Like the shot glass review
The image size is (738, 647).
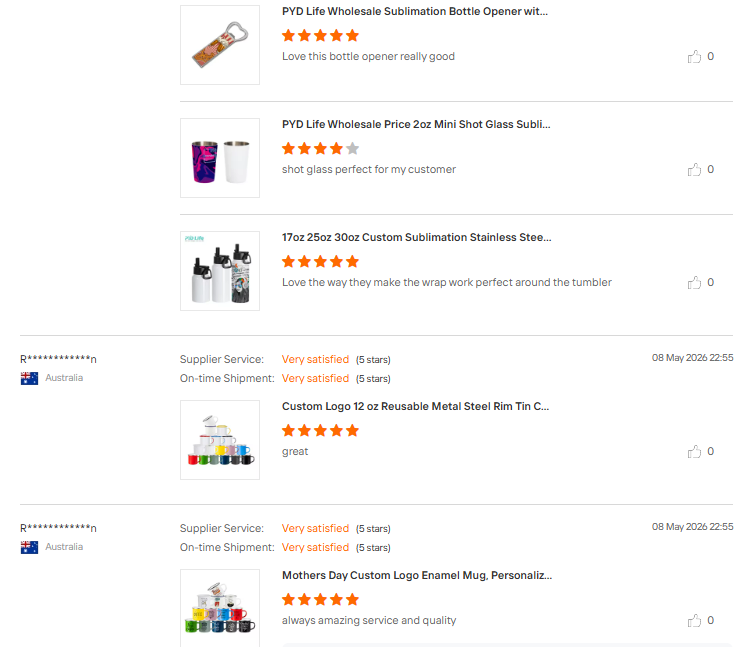coord(694,169)
